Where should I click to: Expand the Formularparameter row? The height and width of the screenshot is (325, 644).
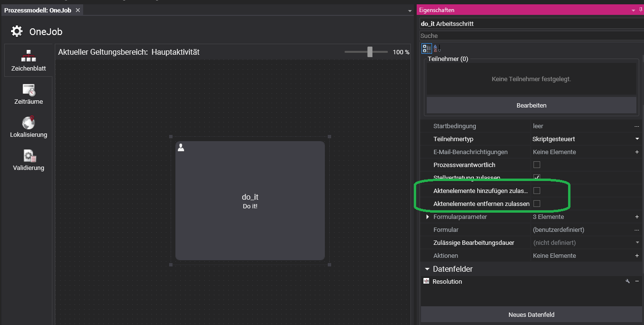pyautogui.click(x=428, y=217)
